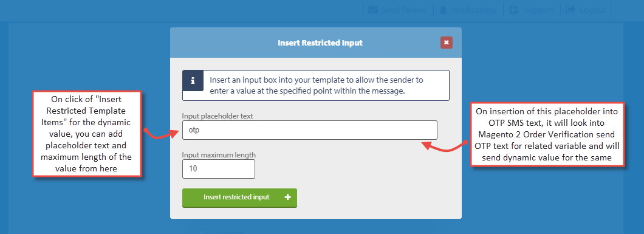644x234 pixels.
Task: Click the annotation about Magento 2 Order Verification
Action: 547,134
